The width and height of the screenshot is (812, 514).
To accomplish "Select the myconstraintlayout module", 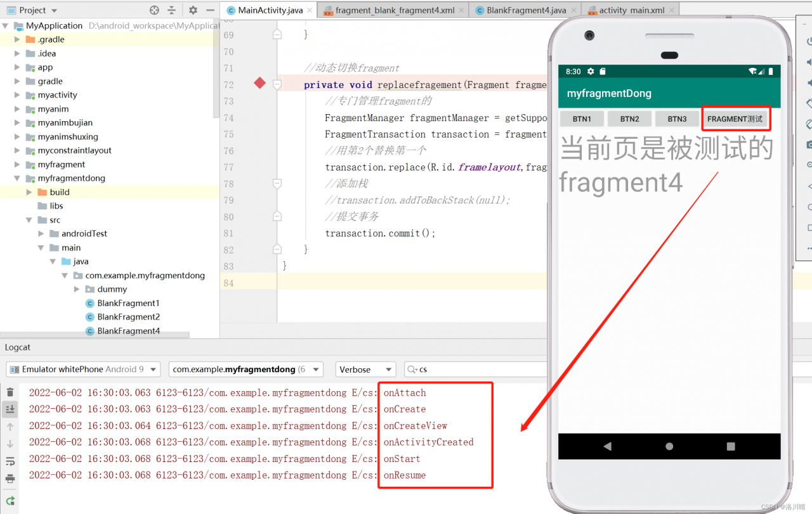I will pyautogui.click(x=74, y=150).
